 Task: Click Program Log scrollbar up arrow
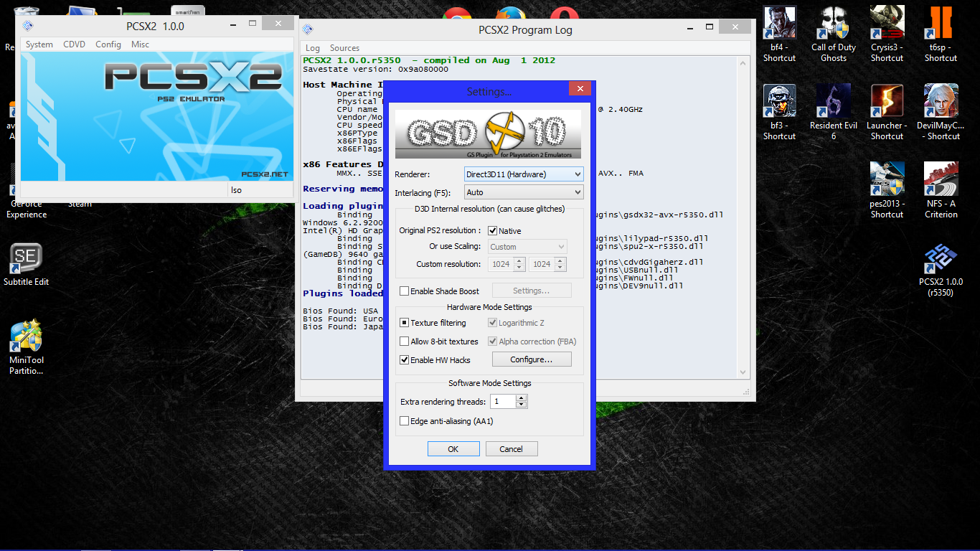[x=744, y=62]
